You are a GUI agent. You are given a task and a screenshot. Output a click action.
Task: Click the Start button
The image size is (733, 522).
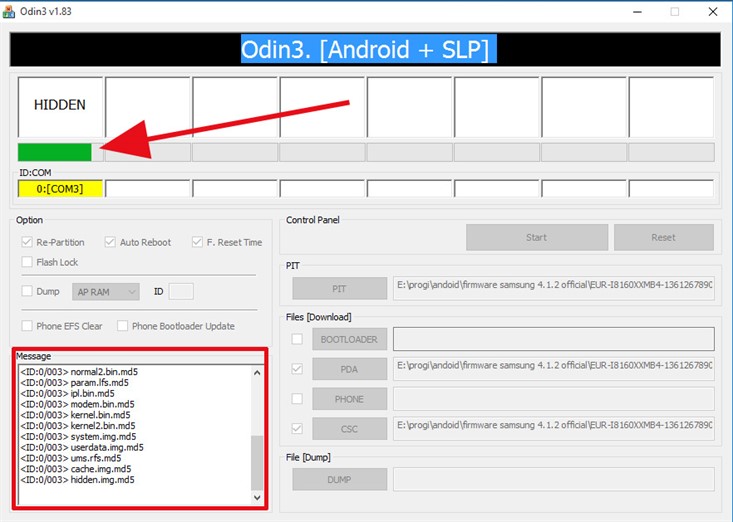pos(537,237)
